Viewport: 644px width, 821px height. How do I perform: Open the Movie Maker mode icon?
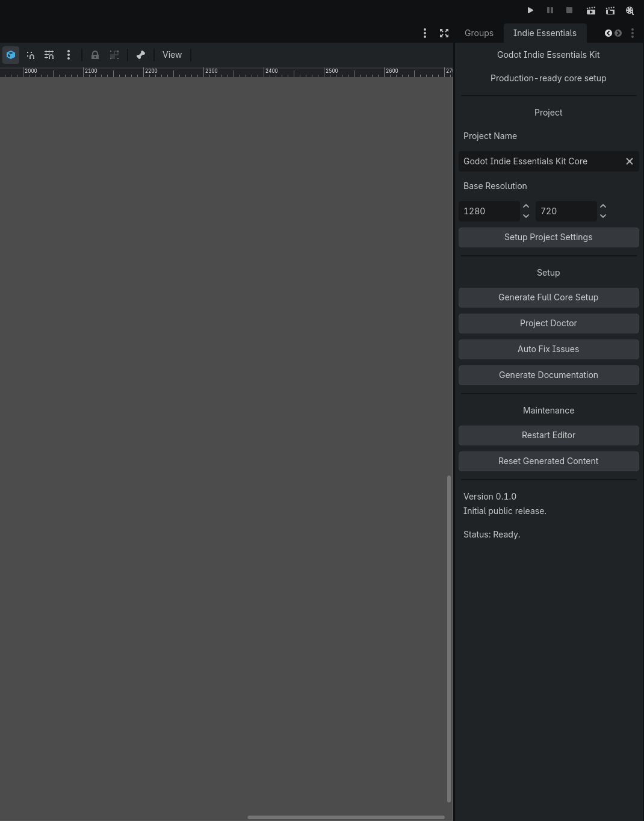click(x=630, y=10)
